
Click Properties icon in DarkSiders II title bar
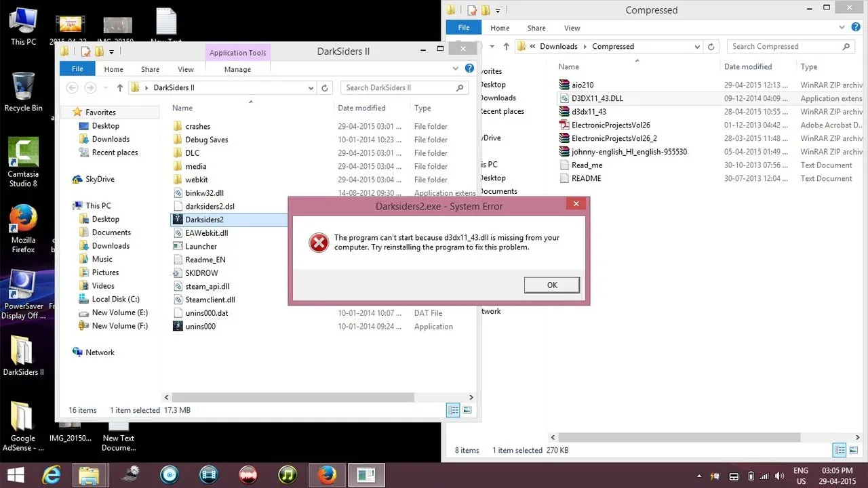click(x=85, y=52)
